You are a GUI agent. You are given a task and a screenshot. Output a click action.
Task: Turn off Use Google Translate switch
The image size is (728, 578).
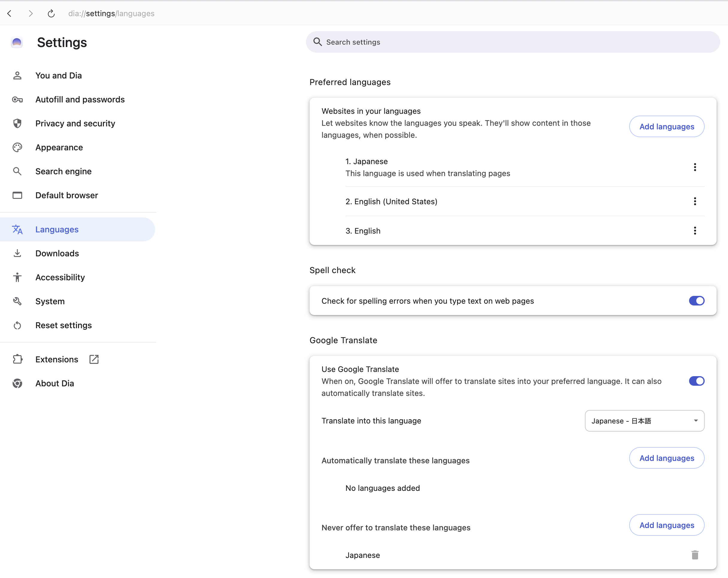[x=697, y=381]
